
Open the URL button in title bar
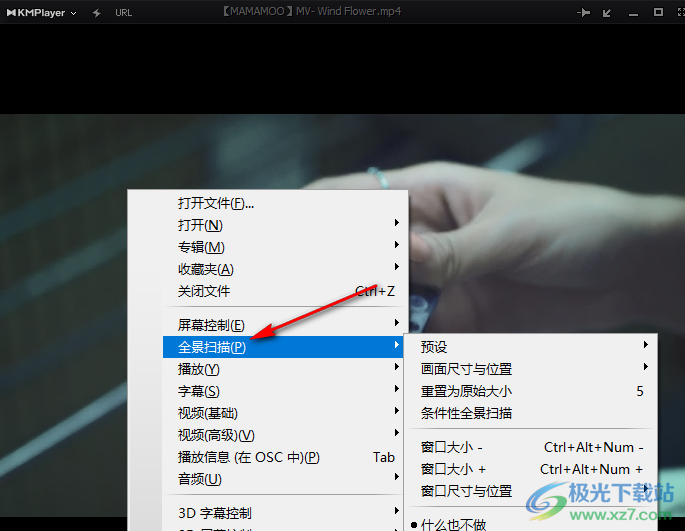tap(123, 13)
